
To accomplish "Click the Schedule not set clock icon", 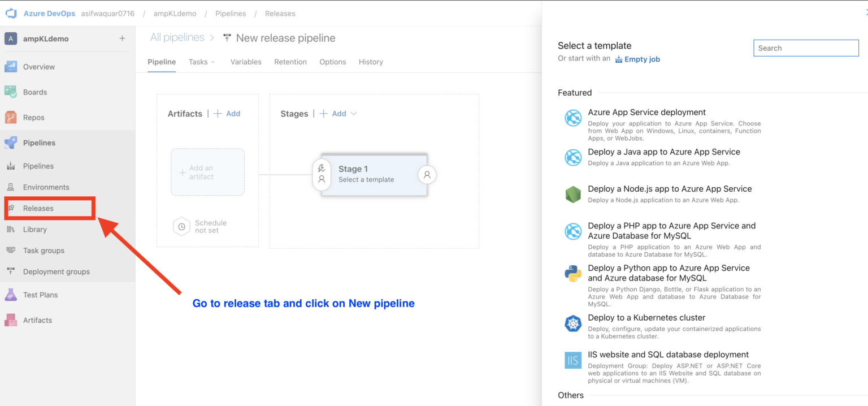I will pyautogui.click(x=181, y=227).
